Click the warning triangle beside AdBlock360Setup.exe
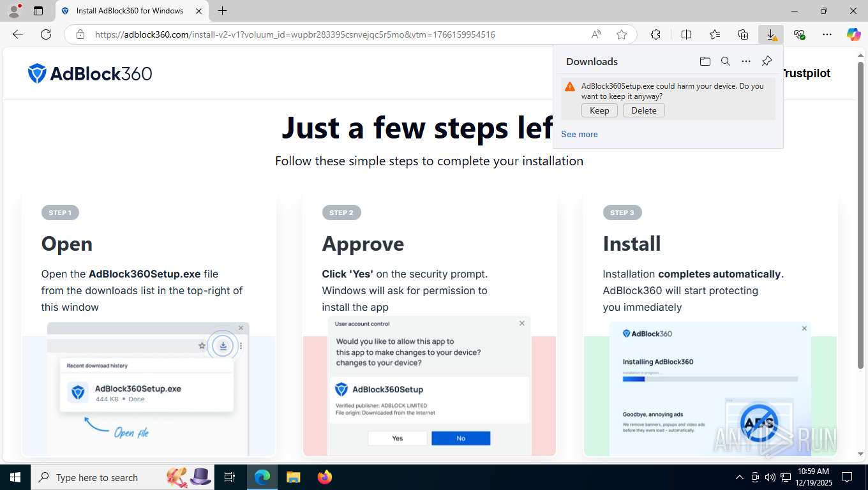This screenshot has height=490, width=868. [570, 87]
